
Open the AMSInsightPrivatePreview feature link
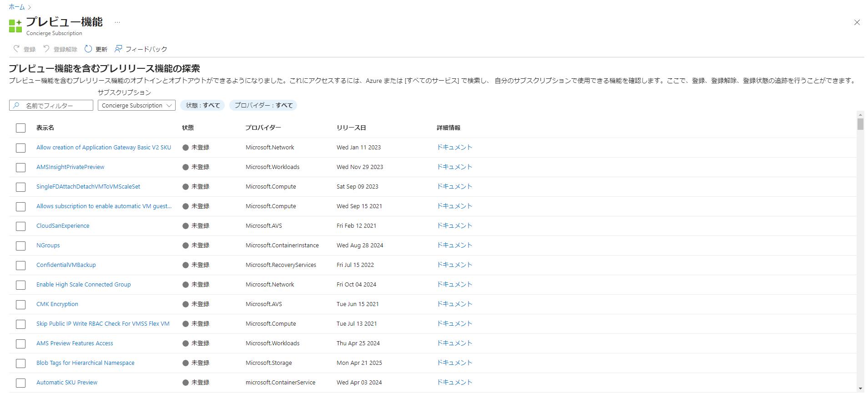(x=71, y=167)
